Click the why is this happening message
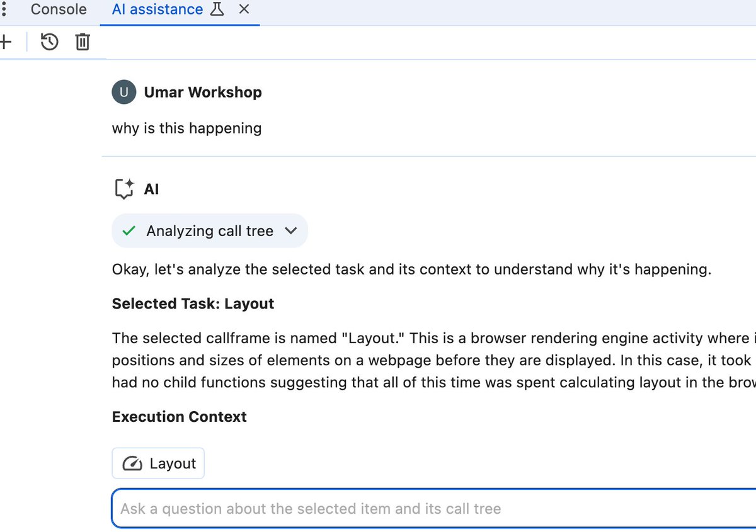The height and width of the screenshot is (532, 756). [x=186, y=128]
